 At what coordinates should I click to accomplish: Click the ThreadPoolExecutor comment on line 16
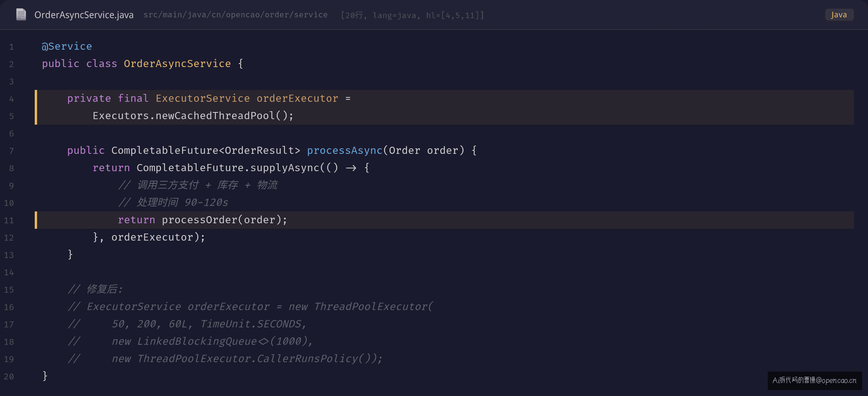[x=251, y=307]
